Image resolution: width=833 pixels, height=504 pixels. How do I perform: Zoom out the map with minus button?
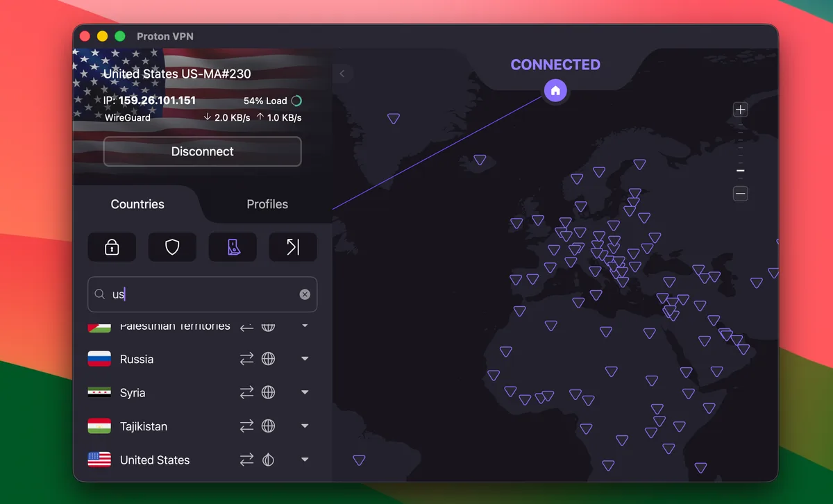click(741, 194)
